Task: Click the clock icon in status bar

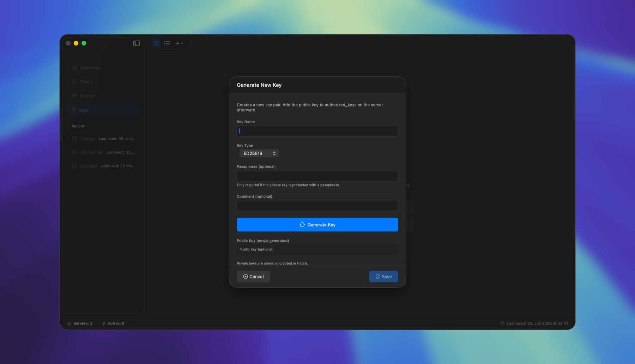Action: 502,323
